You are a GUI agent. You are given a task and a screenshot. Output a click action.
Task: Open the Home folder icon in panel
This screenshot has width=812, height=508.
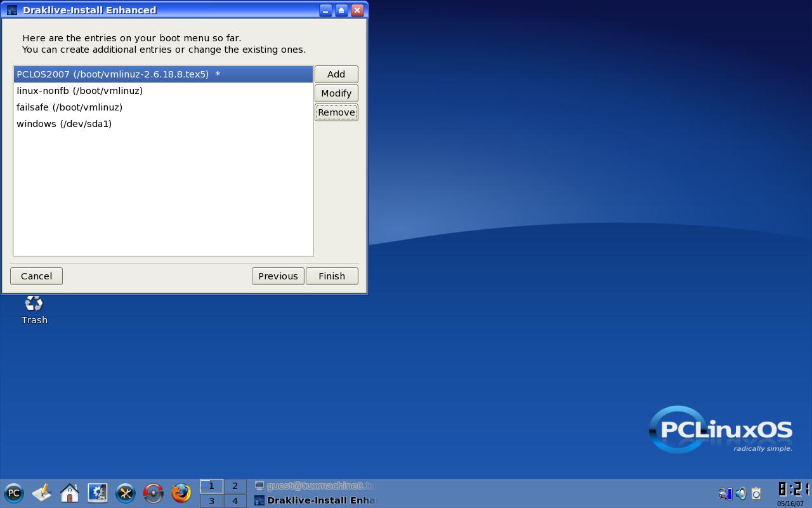coord(70,493)
